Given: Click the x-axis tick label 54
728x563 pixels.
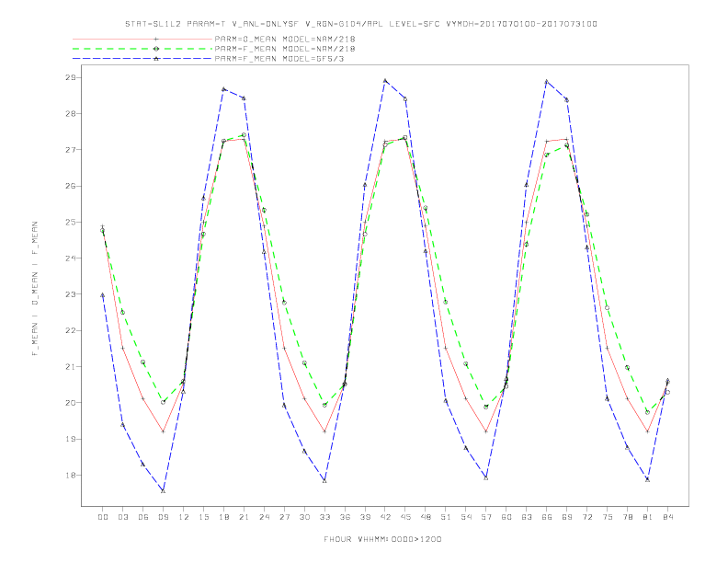Looking at the screenshot, I should 466,517.
